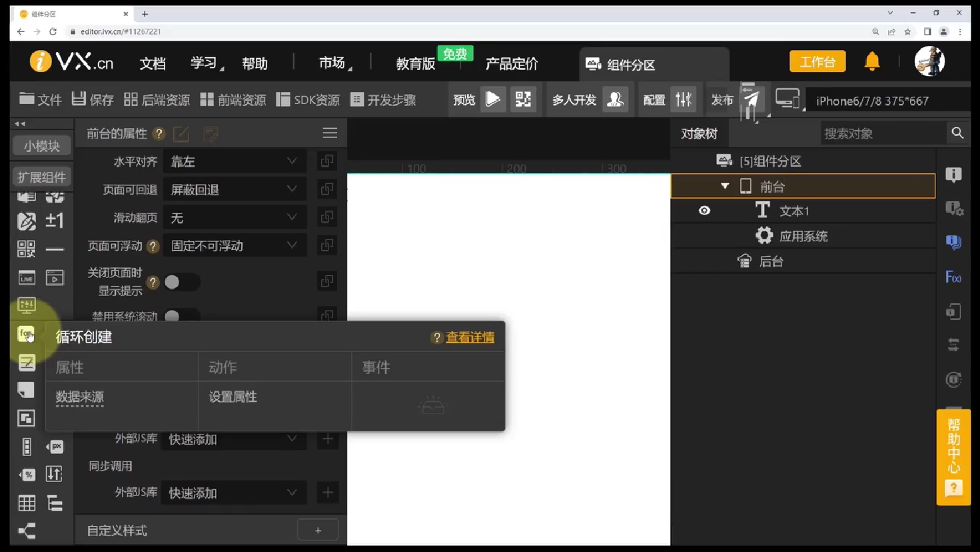Open the 滑动翻页 dropdown
The image size is (980, 552).
pyautogui.click(x=235, y=217)
